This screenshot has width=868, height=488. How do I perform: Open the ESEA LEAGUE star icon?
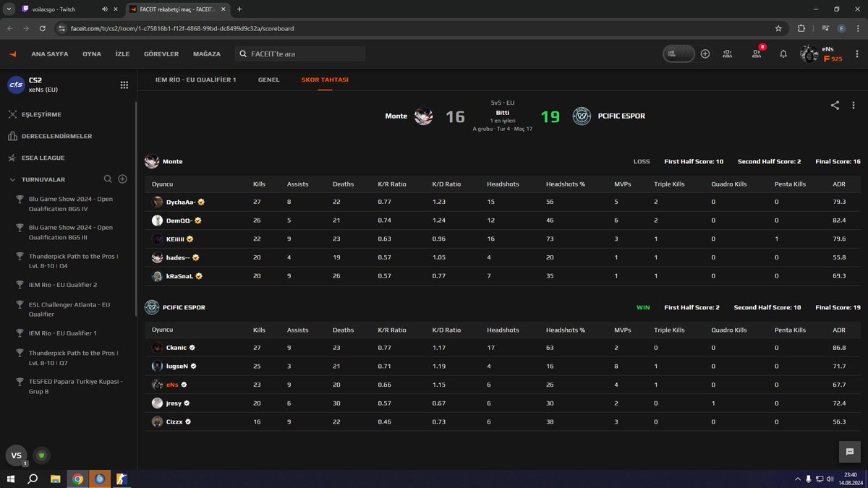[x=12, y=158]
